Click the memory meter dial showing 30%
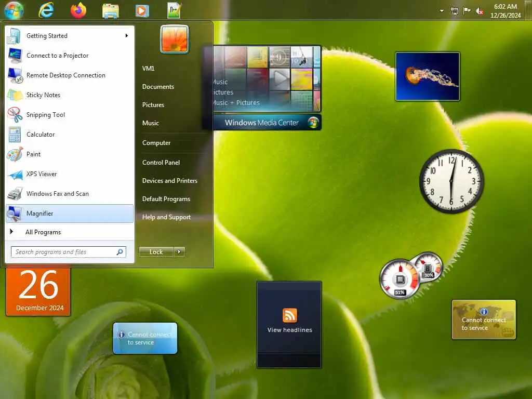 tap(428, 268)
